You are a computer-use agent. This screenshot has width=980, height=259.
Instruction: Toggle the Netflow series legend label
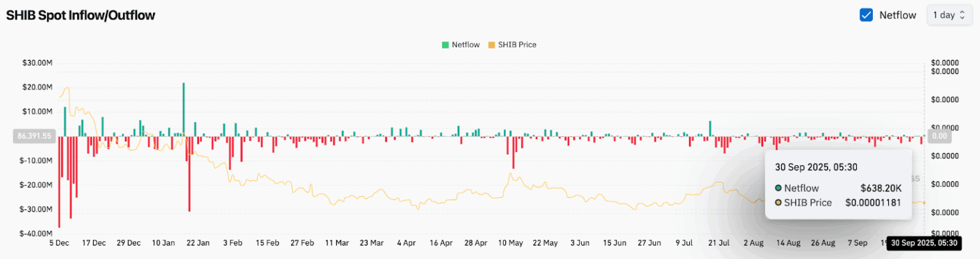pyautogui.click(x=465, y=45)
